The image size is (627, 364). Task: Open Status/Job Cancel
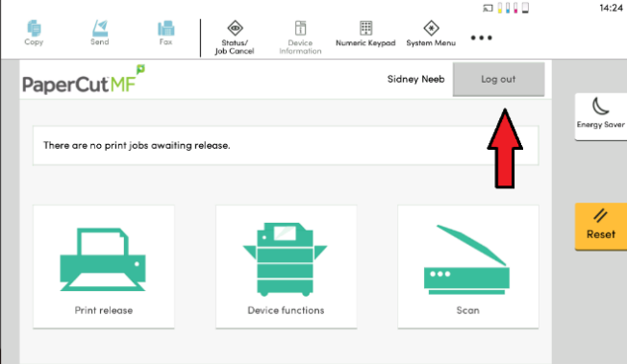click(x=235, y=37)
